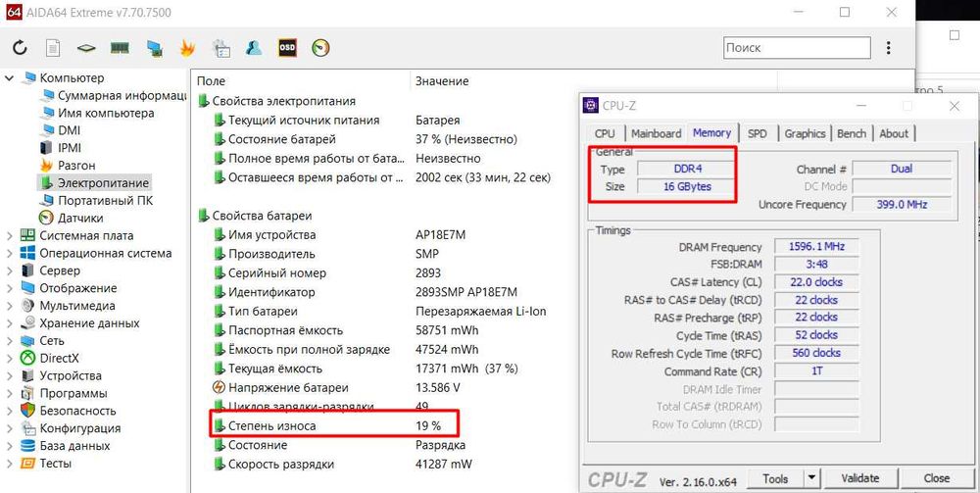
Task: Open the Graphics tab in CPU-Z
Action: point(805,133)
